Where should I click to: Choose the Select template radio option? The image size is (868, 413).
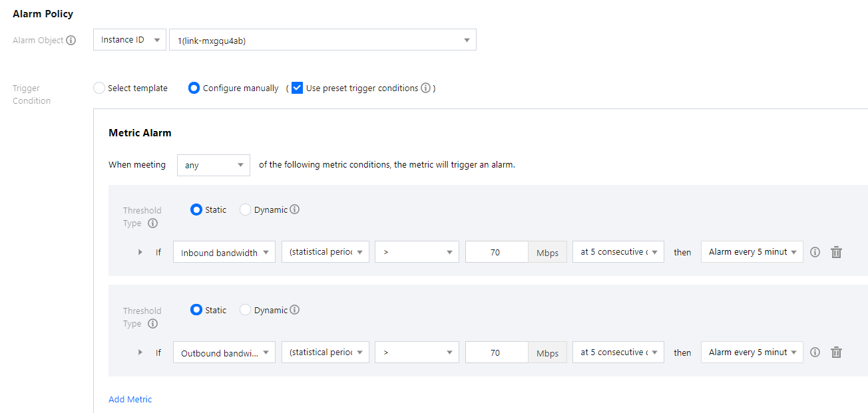99,88
